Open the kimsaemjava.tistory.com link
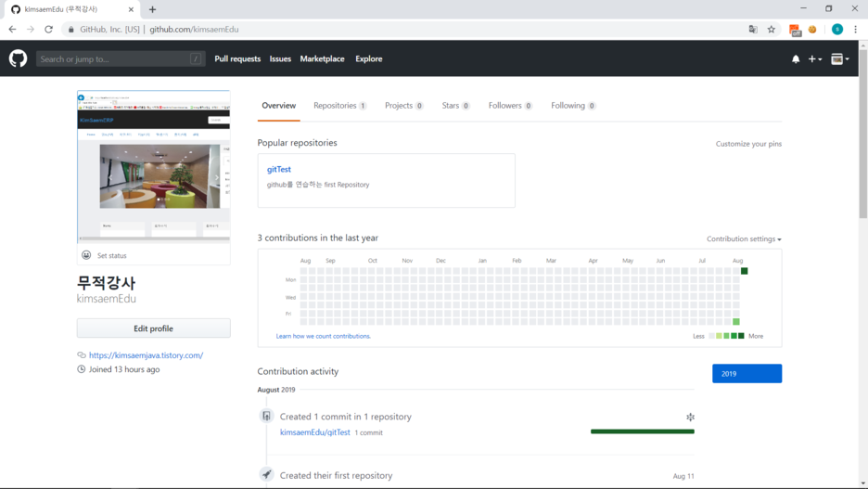Screen dimensions: 868x489 pos(147,355)
